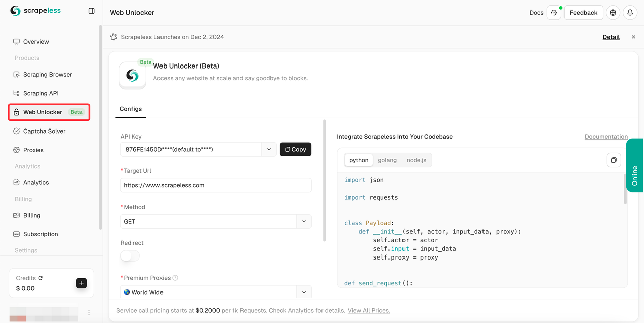Click the Detail link in banner

click(x=611, y=37)
